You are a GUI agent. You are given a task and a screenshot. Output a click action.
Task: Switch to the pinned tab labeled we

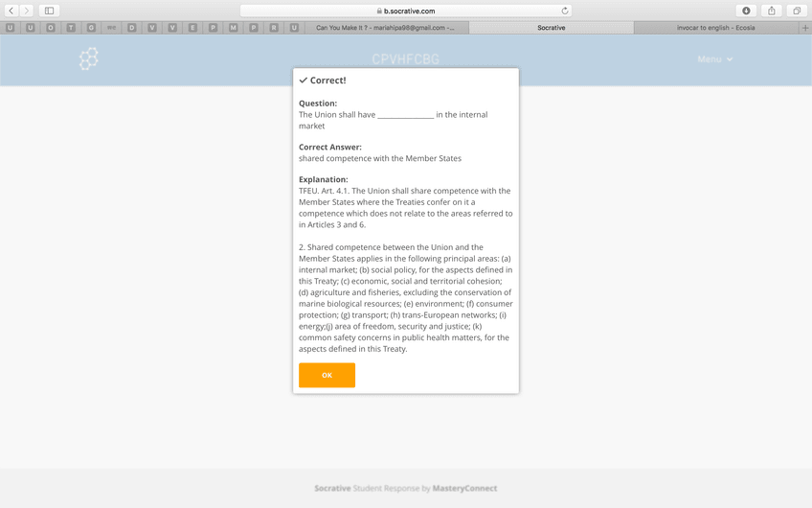(111, 28)
